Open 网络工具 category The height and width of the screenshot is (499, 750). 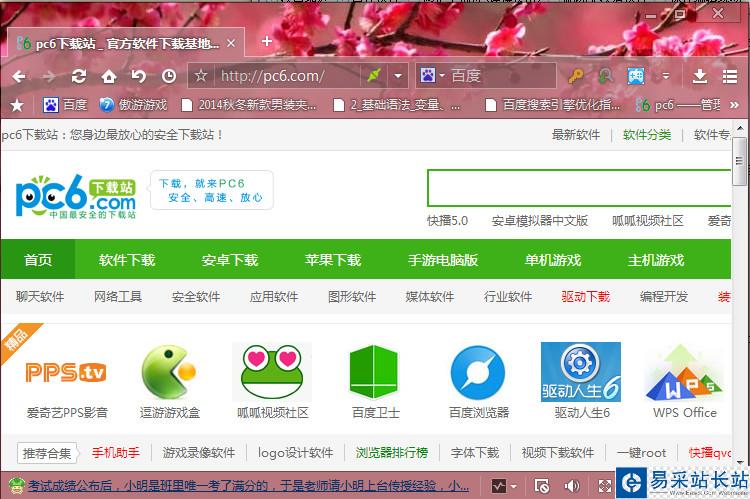(118, 297)
